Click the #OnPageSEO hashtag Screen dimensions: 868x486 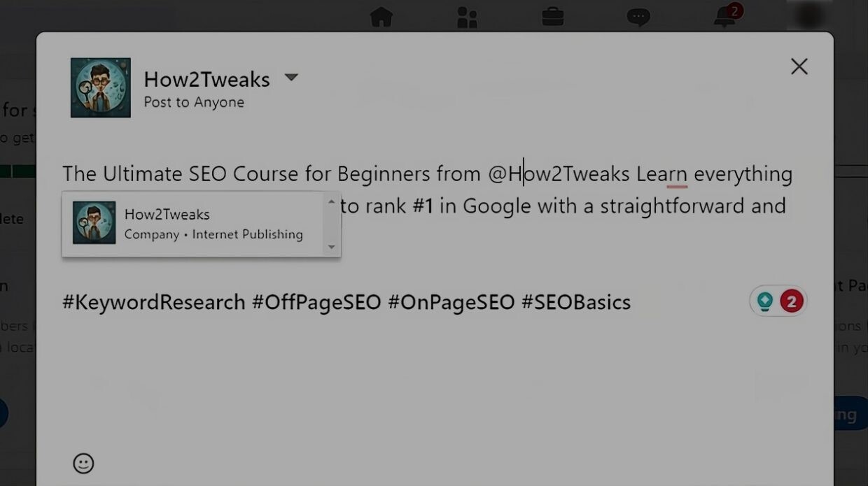451,302
